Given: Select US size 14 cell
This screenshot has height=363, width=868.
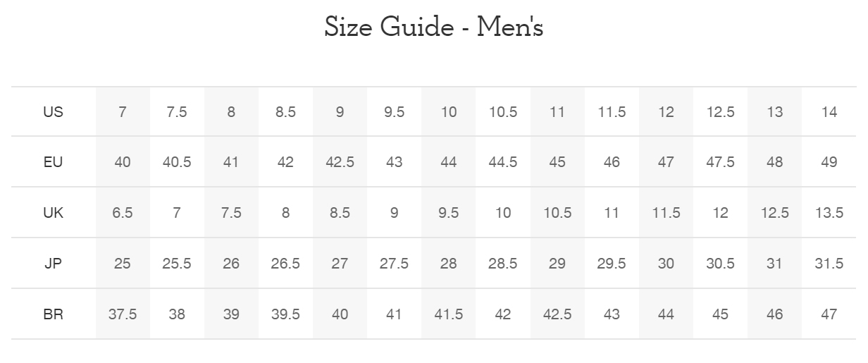Looking at the screenshot, I should click(829, 111).
